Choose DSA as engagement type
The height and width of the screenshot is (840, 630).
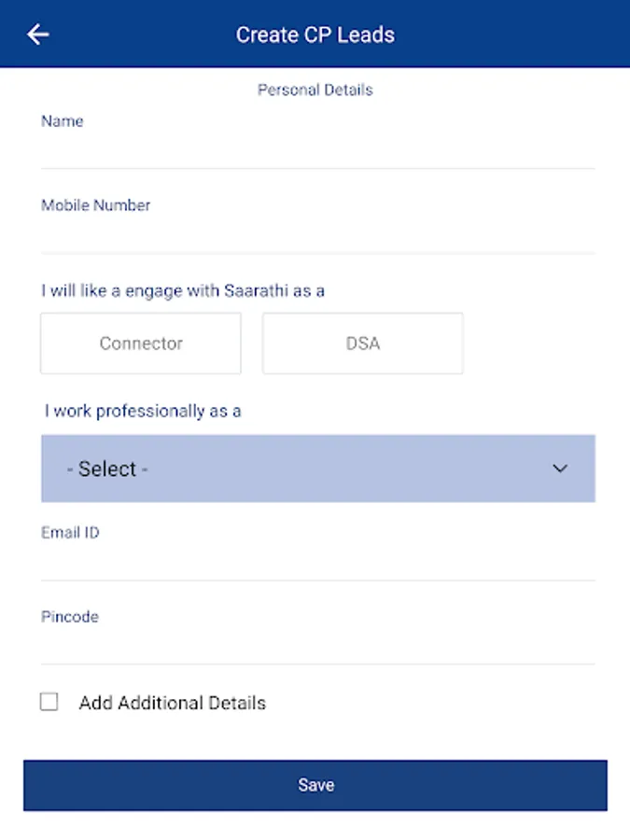click(x=363, y=343)
